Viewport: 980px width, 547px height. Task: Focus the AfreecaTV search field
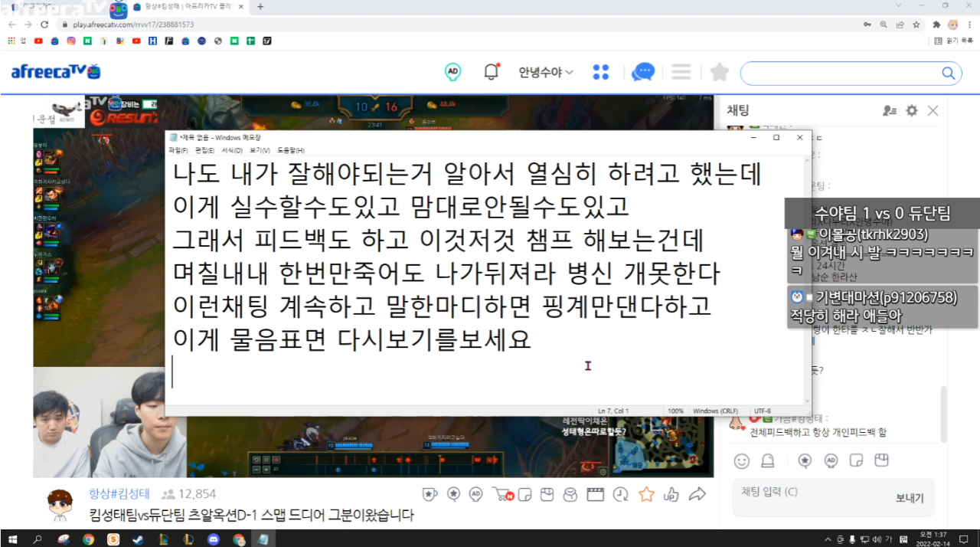840,73
